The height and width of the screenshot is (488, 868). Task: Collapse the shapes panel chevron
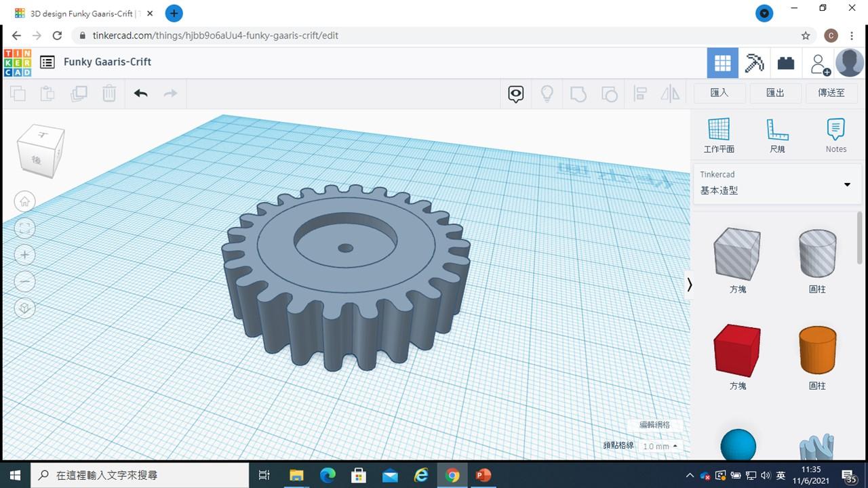[690, 285]
